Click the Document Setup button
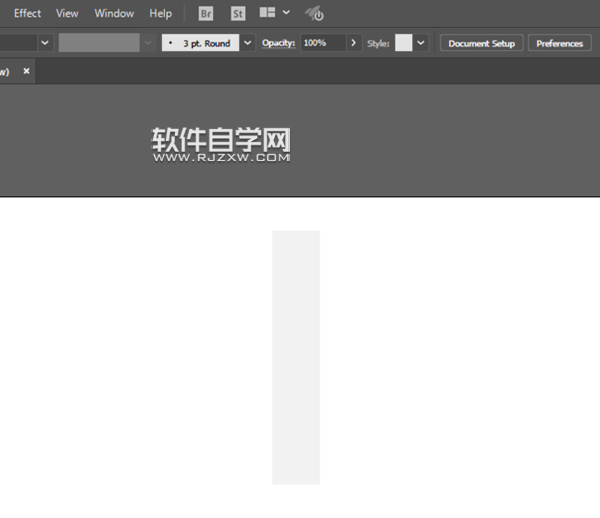The image size is (600, 518). (x=481, y=43)
